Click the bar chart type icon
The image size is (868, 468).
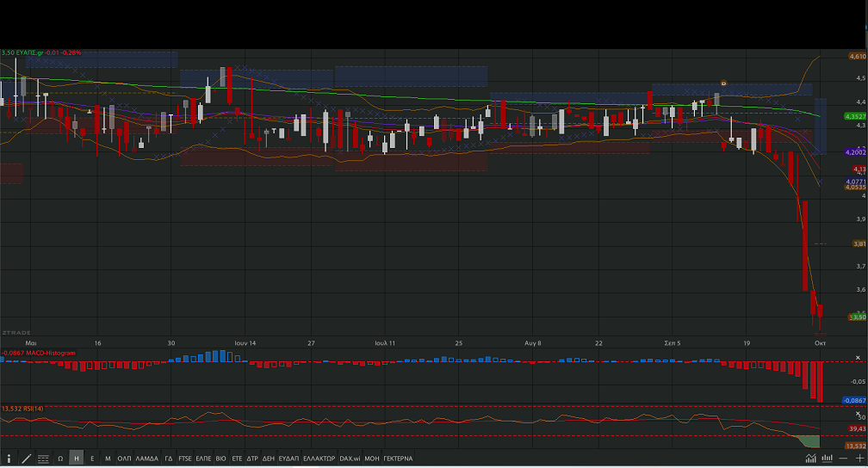827,458
